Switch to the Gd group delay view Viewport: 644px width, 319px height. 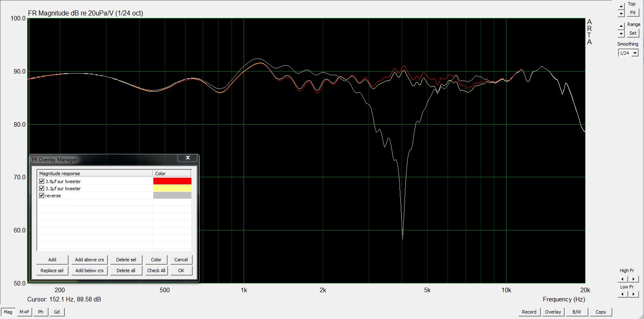57,312
